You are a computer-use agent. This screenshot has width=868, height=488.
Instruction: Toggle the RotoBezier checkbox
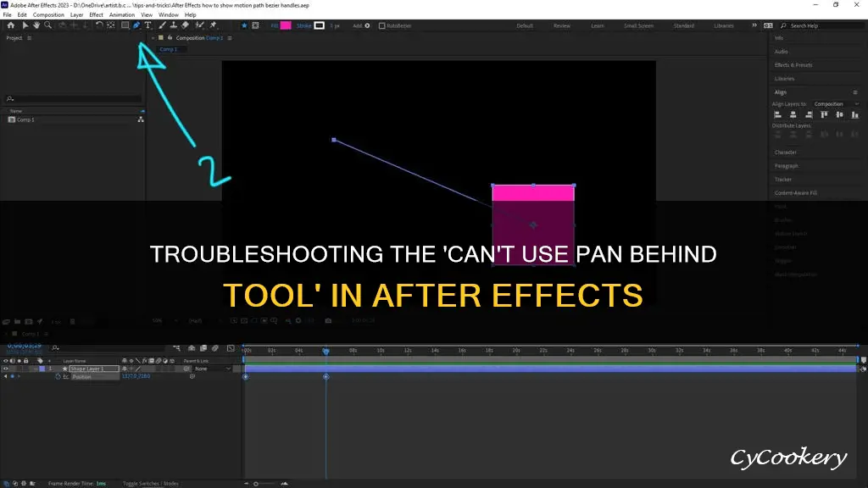click(381, 25)
